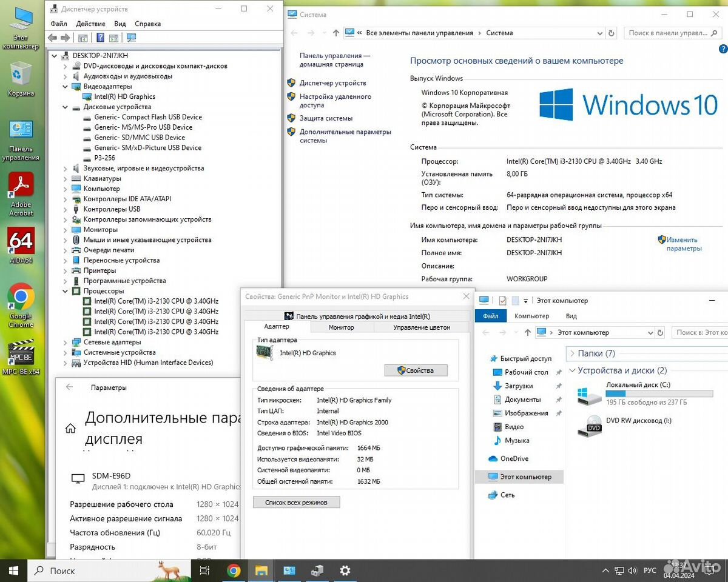Screen dimensions: 728x582
Task: Open Recycle Bin (Корзина) desktop icon
Action: (21, 79)
